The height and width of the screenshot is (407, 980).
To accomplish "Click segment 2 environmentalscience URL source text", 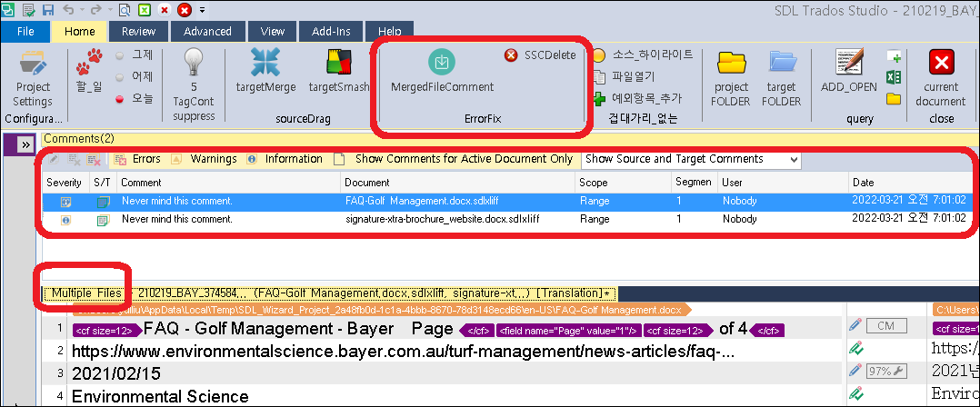I will point(403,352).
